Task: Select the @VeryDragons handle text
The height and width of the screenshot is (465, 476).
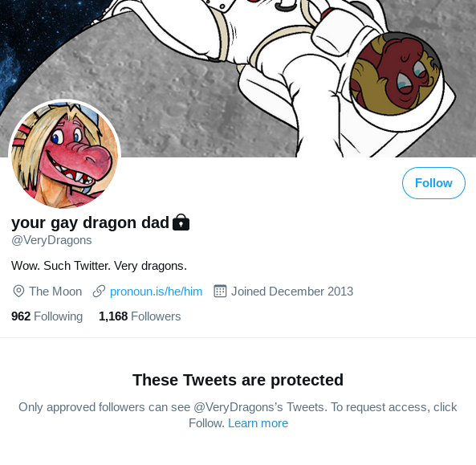Action: pyautogui.click(x=51, y=240)
